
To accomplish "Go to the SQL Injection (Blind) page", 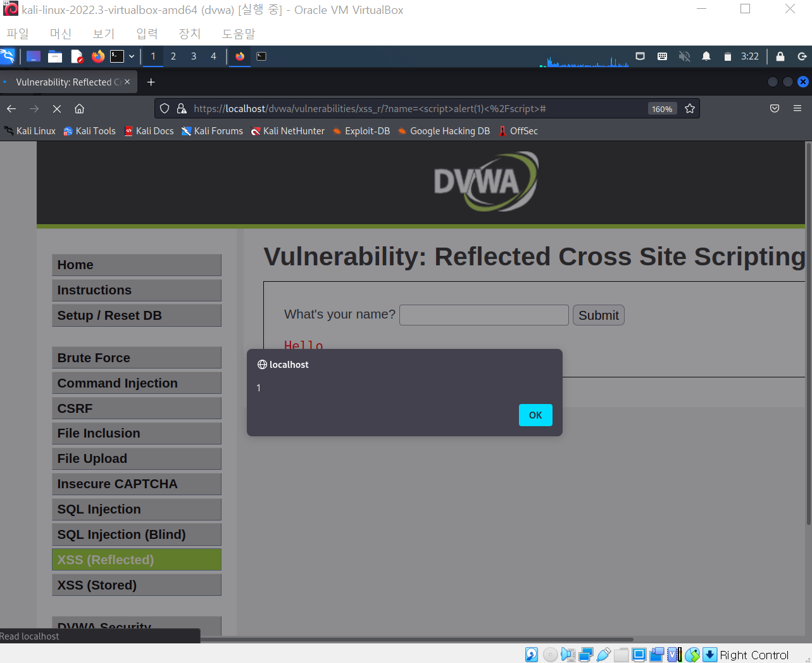I will 137,534.
